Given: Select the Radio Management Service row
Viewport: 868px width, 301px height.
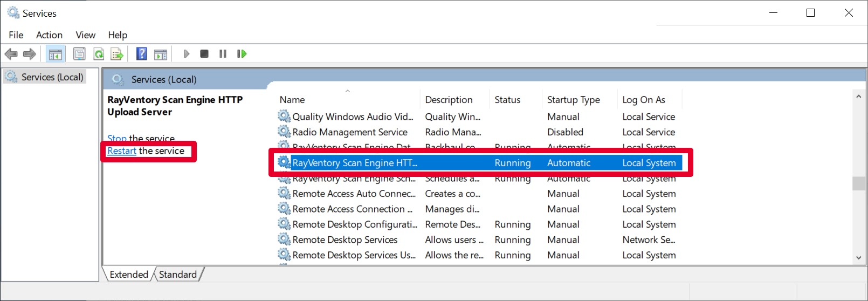Looking at the screenshot, I should pos(350,132).
